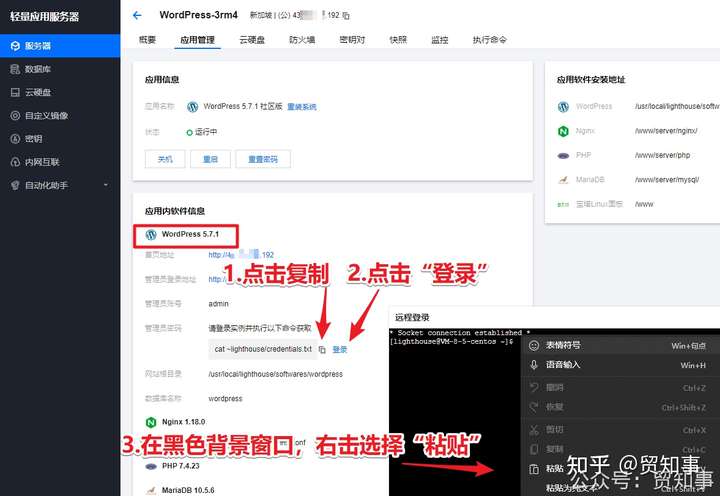The image size is (720, 496).
Task: Click the PHP 7.4.23 software entry
Action: pyautogui.click(x=173, y=466)
